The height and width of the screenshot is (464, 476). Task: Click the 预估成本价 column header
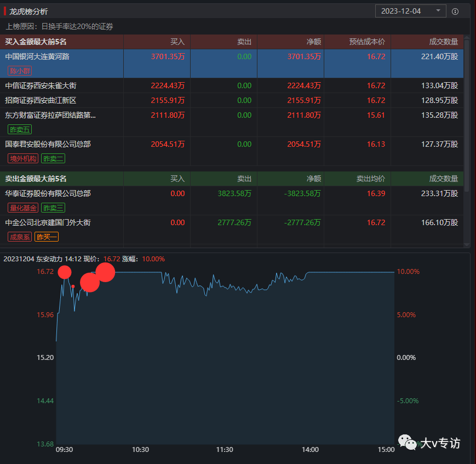coord(367,42)
